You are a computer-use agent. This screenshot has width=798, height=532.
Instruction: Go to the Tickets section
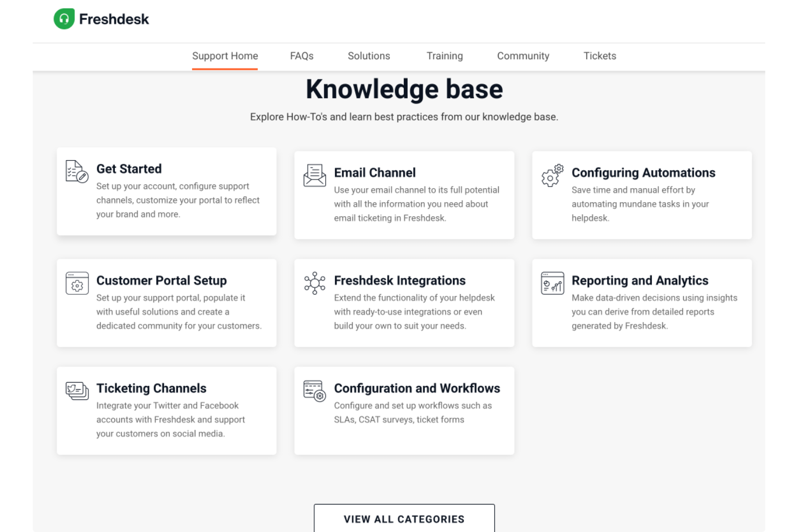600,56
